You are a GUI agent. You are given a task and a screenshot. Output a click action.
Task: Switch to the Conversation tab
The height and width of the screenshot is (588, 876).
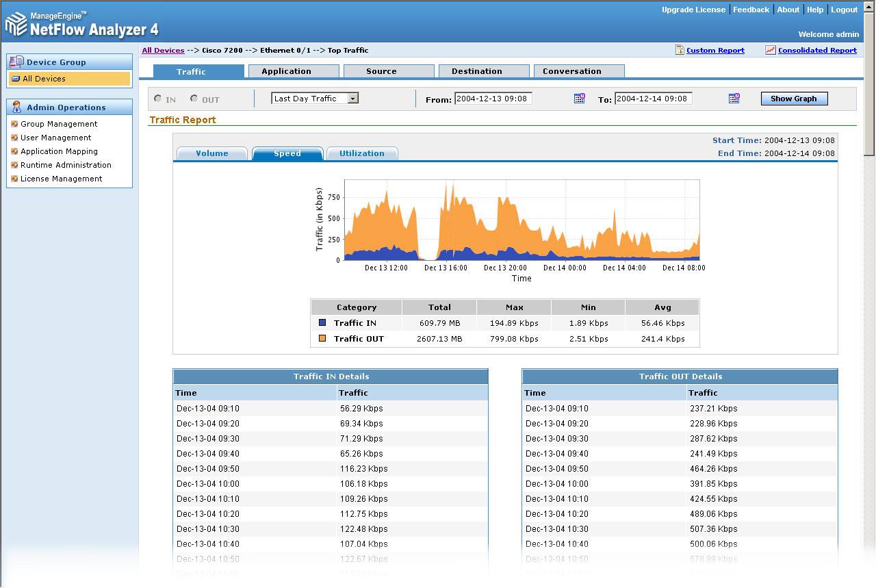pos(579,71)
